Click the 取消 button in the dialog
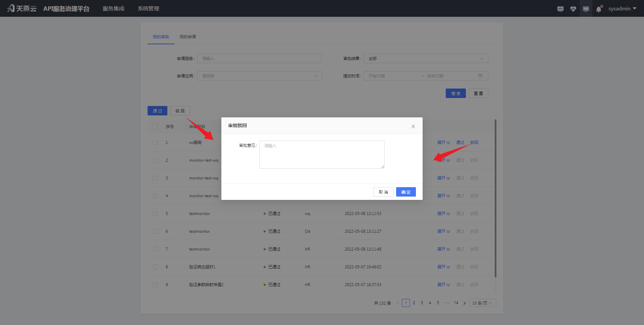644x325 pixels. [383, 192]
